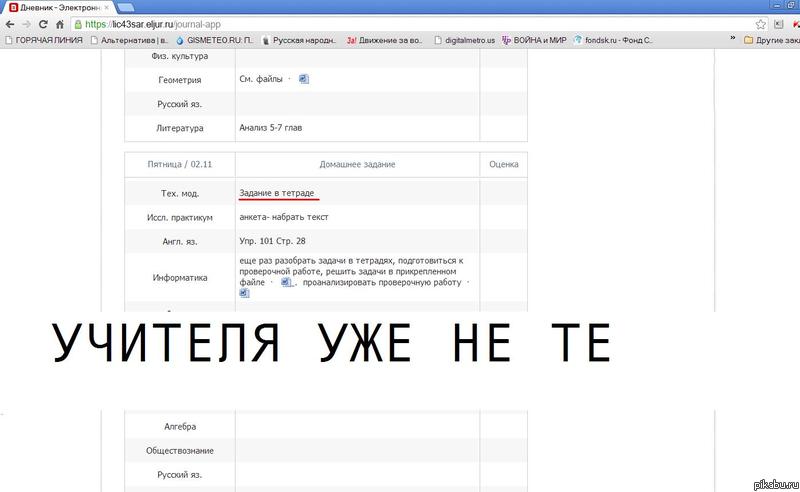Click the Информатика homework description text
800x492 pixels.
click(354, 277)
